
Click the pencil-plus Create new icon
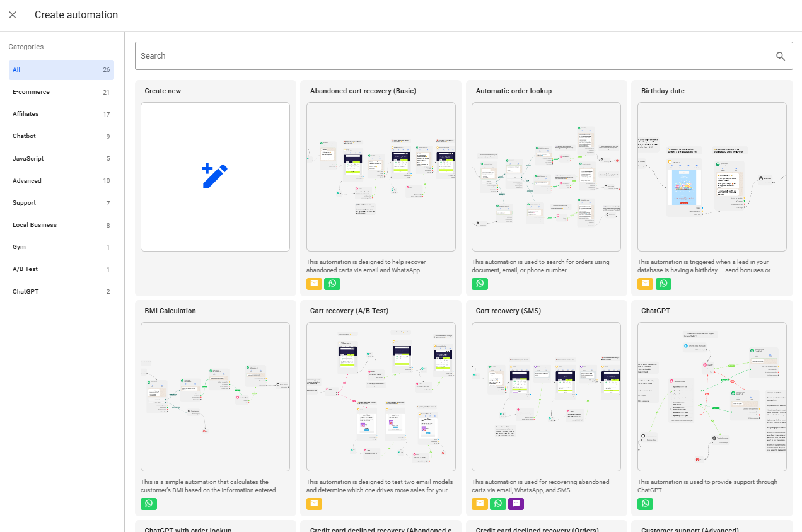click(215, 176)
